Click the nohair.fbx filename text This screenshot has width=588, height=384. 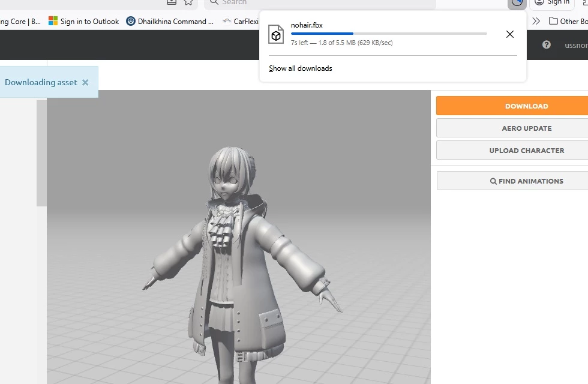pos(307,25)
